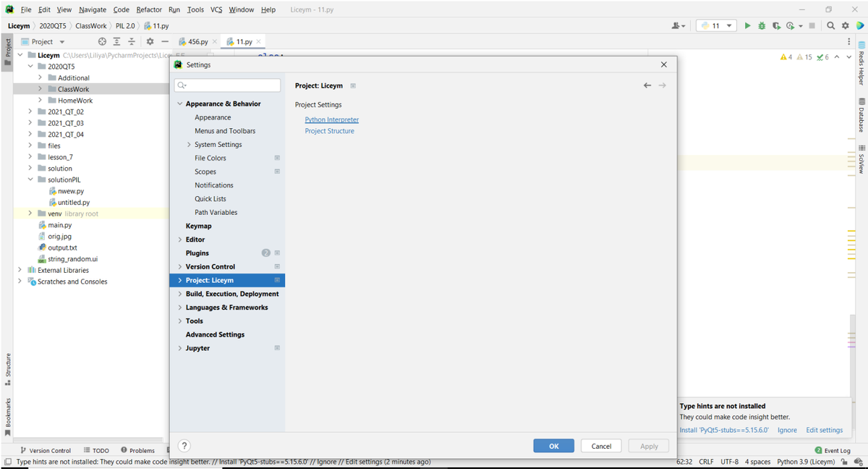868x469 pixels.
Task: Expand Appearance & Behavior settings group
Action: pos(180,103)
